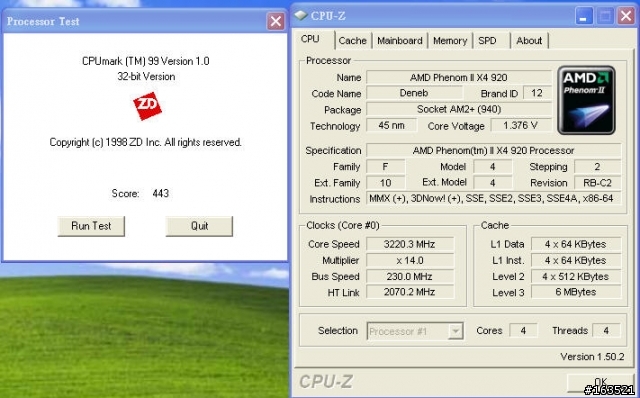Click the Core Speed value 3220.3 MHz
The width and height of the screenshot is (640, 398).
[x=410, y=244]
